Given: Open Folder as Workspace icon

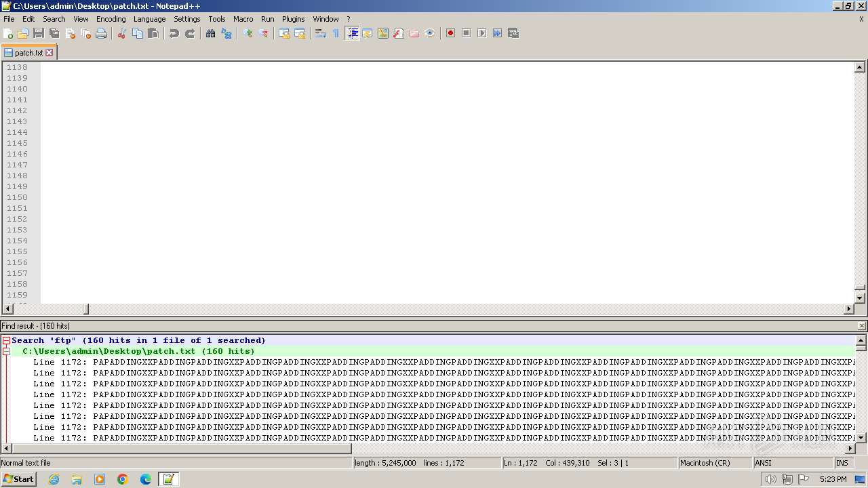Looking at the screenshot, I should click(x=414, y=33).
